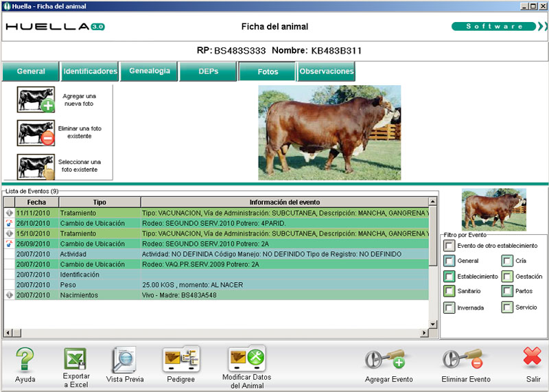Sort by the Fecha column header
549x392 pixels.
37,202
